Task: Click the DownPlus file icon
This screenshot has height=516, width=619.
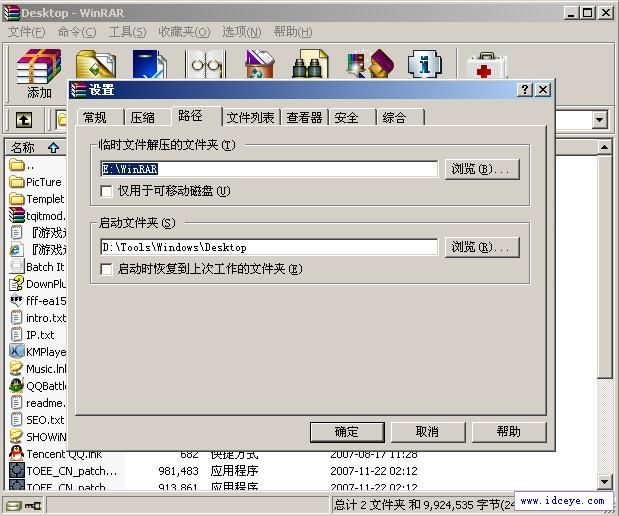Action: click(17, 283)
